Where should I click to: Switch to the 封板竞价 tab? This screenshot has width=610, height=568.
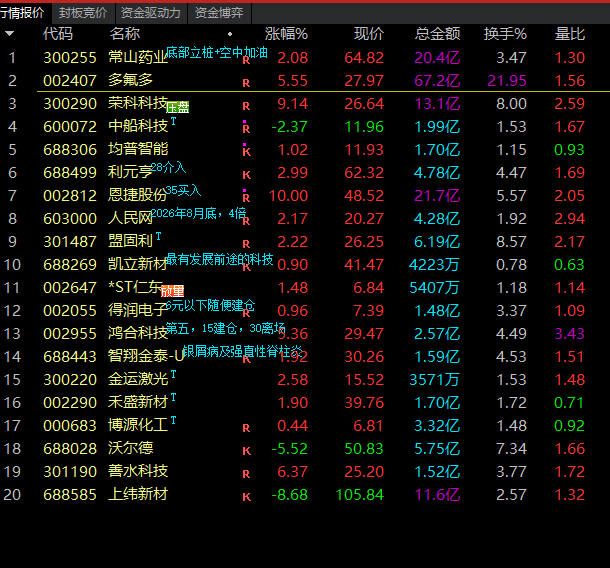click(83, 13)
